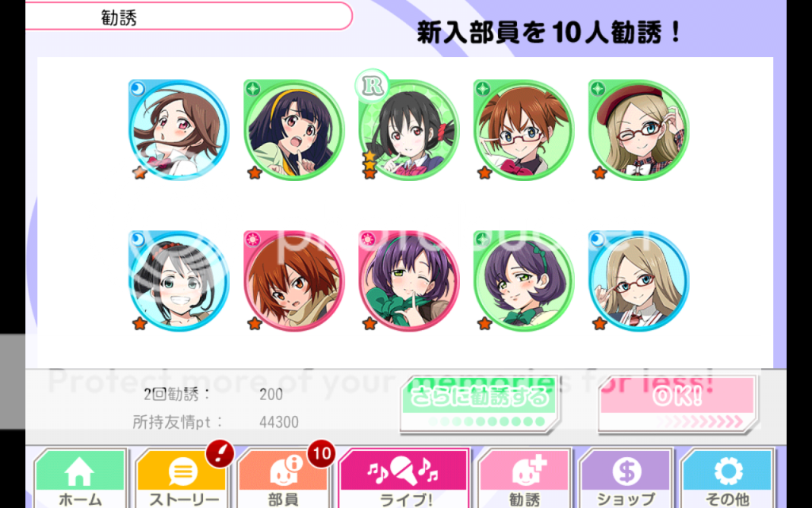The height and width of the screenshot is (508, 812).
Task: Select blue card of blonde girl with red glasses
Action: point(638,281)
